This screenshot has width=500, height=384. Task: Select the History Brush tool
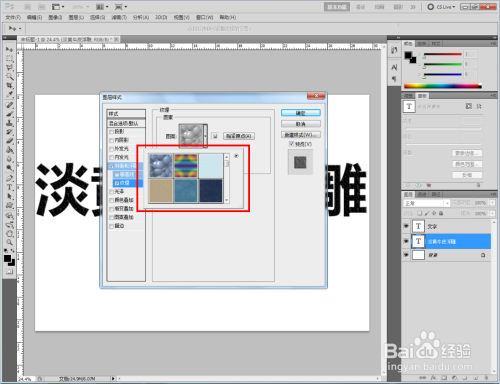pyautogui.click(x=9, y=132)
